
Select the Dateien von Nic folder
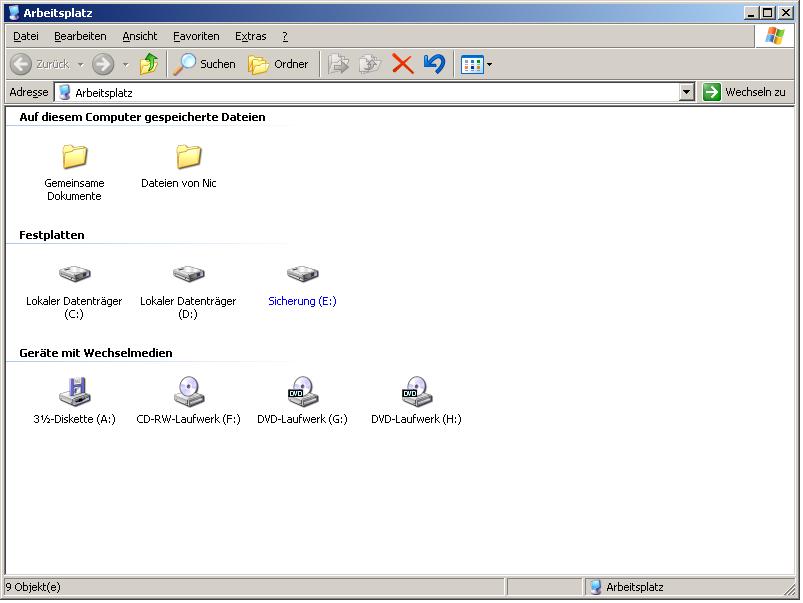coord(179,167)
